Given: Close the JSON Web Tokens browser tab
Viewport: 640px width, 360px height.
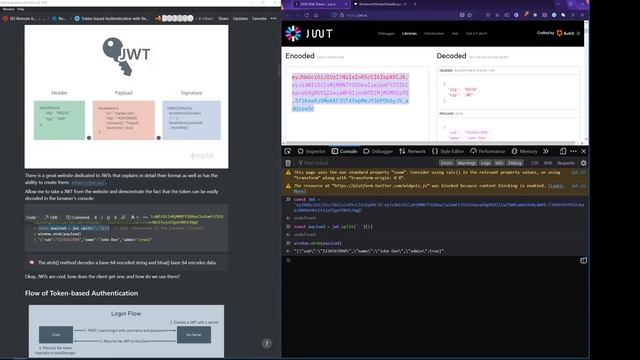Looking at the screenshot, I should point(346,4).
